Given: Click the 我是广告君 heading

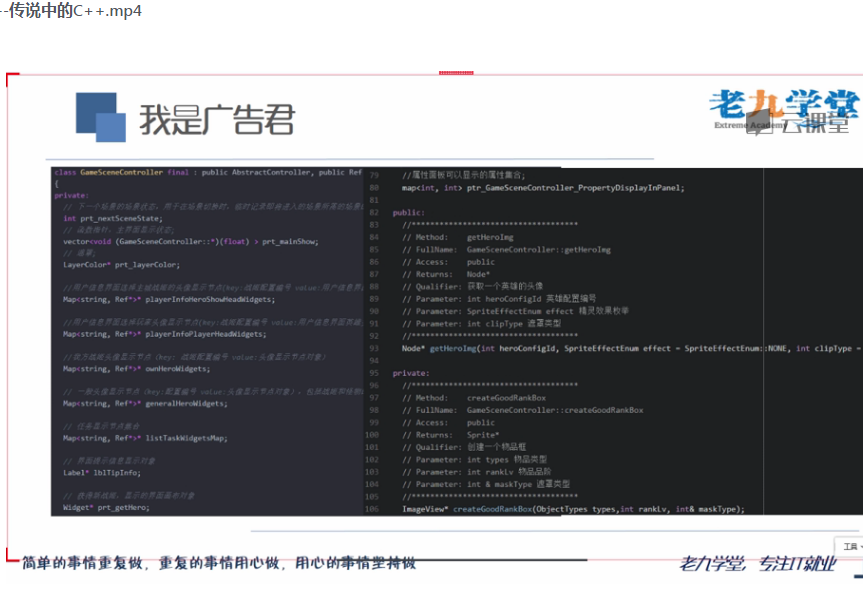Looking at the screenshot, I should click(x=217, y=119).
